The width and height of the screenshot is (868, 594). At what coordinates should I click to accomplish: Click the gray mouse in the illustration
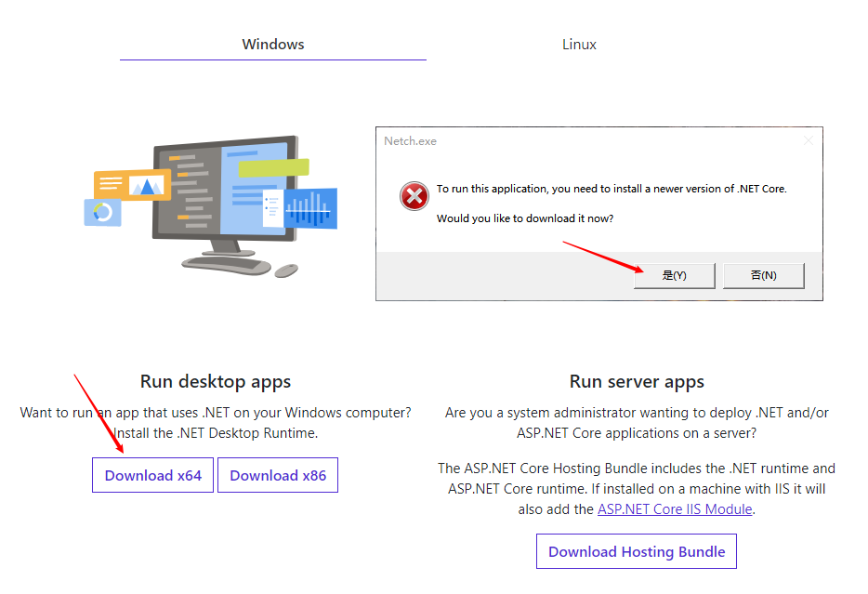pos(287,271)
